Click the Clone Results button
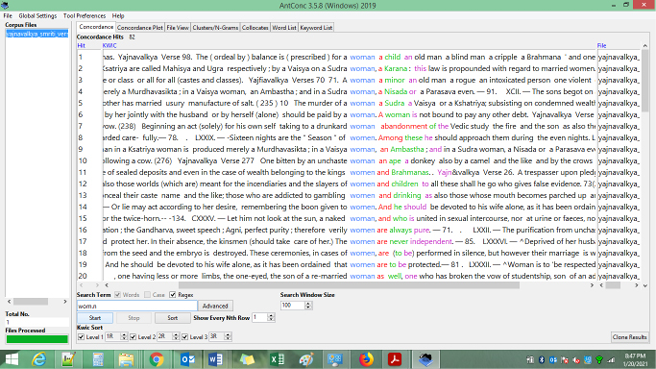 (x=630, y=337)
